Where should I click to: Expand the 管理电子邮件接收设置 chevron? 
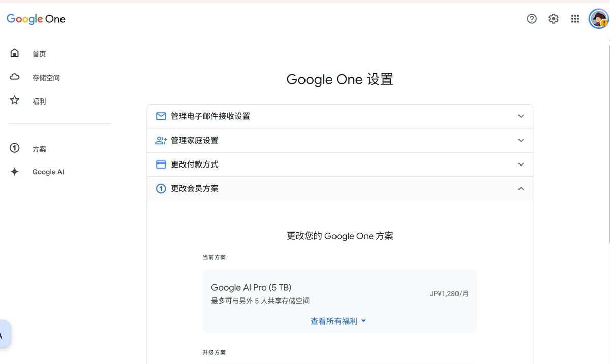point(521,116)
